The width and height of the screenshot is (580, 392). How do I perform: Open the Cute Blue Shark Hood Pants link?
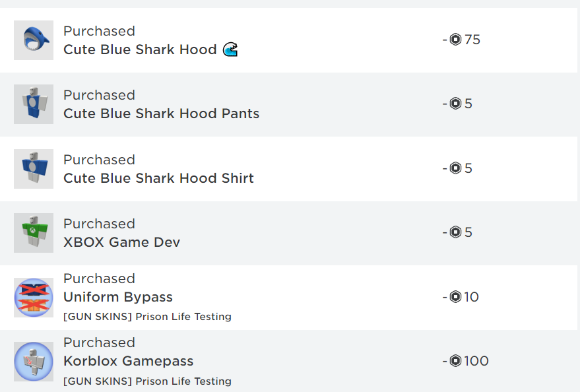click(161, 114)
